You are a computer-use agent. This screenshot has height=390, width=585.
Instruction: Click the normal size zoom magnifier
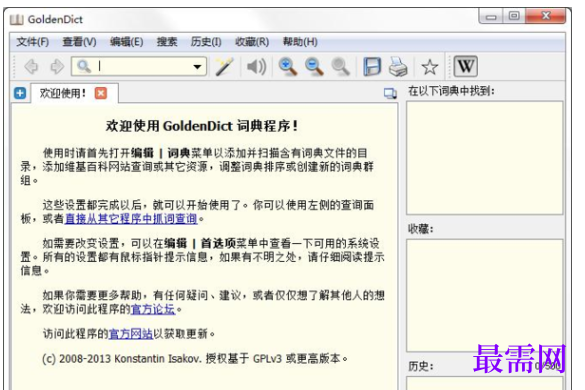(x=341, y=67)
